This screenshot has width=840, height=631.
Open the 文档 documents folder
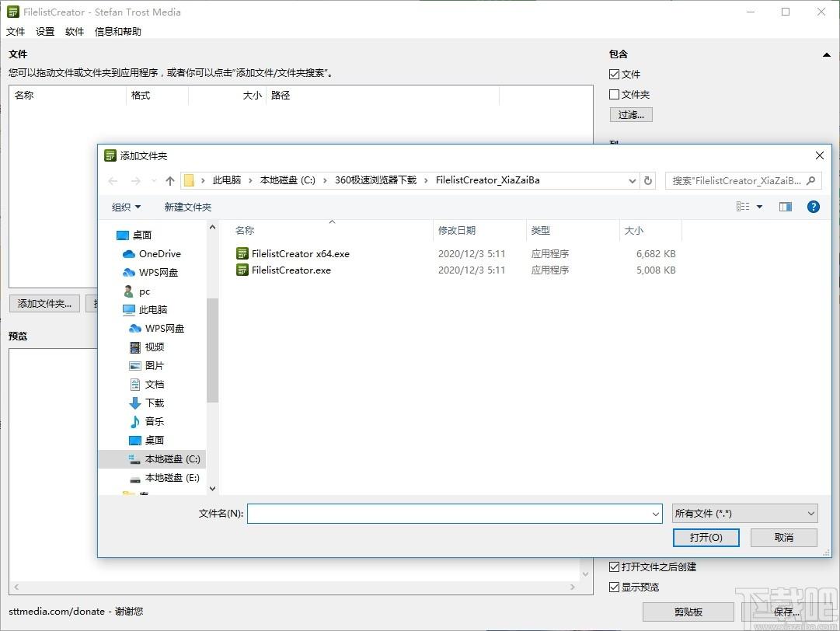(147, 385)
